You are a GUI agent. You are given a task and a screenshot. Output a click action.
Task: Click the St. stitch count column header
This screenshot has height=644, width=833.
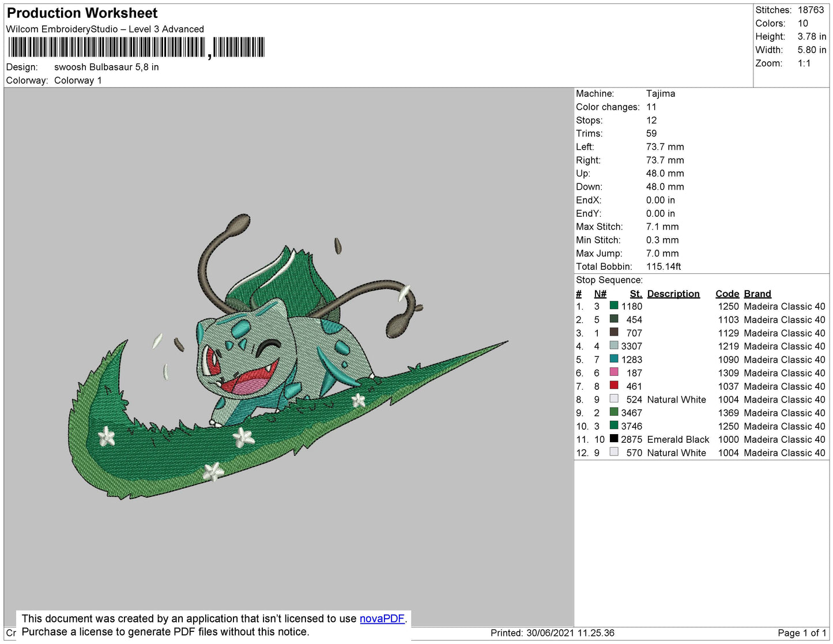[x=635, y=293]
